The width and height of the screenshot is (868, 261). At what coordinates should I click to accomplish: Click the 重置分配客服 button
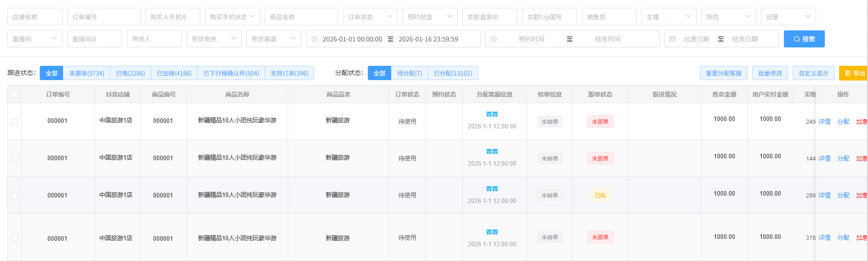pos(724,73)
